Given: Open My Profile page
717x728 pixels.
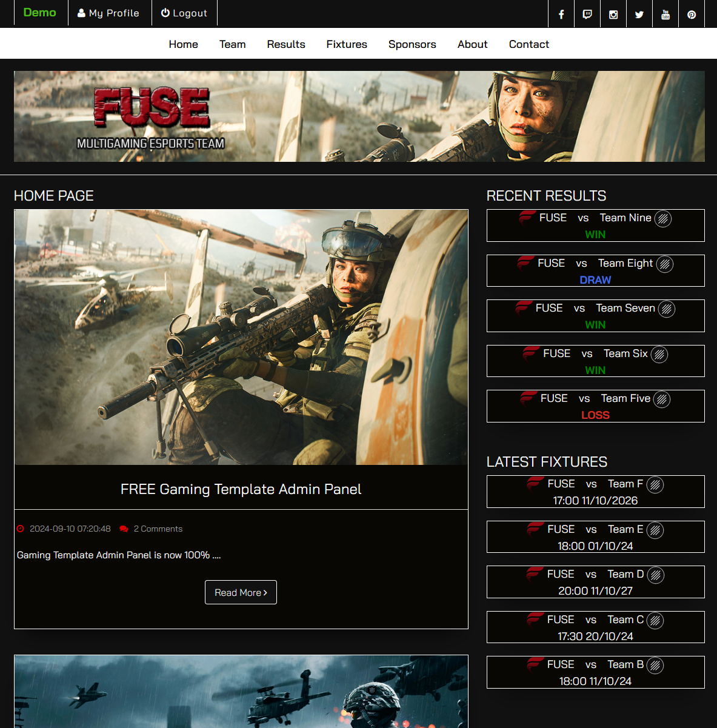Looking at the screenshot, I should pyautogui.click(x=109, y=13).
